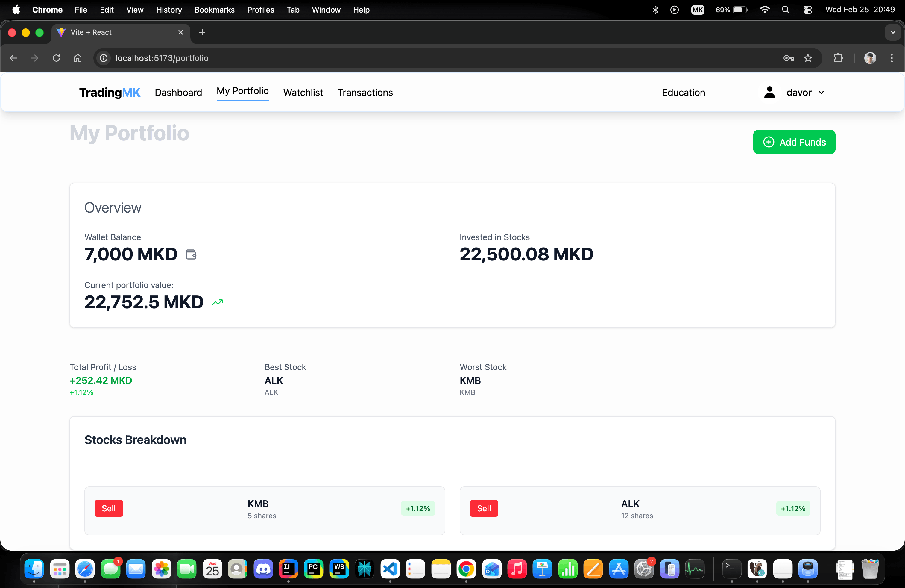Image resolution: width=905 pixels, height=588 pixels.
Task: Open Chrome three-dot menu
Action: point(892,58)
